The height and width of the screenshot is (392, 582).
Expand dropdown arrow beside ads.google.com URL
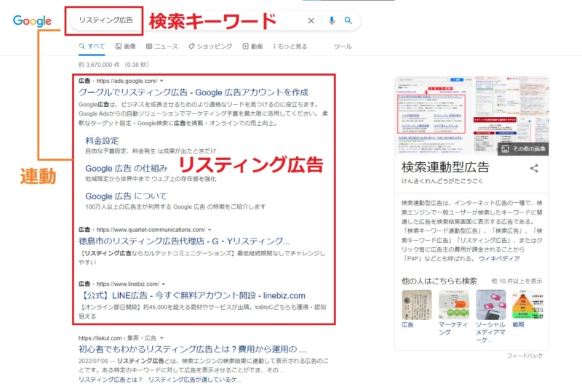(162, 81)
